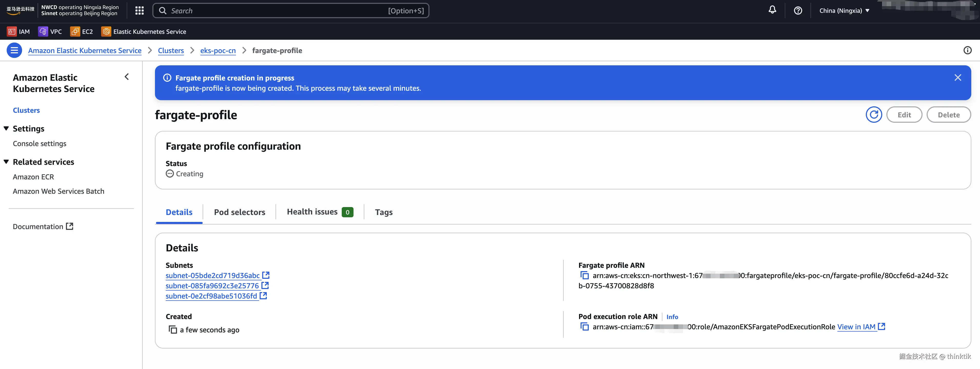Switch to the Pod selectors tab

click(x=239, y=212)
